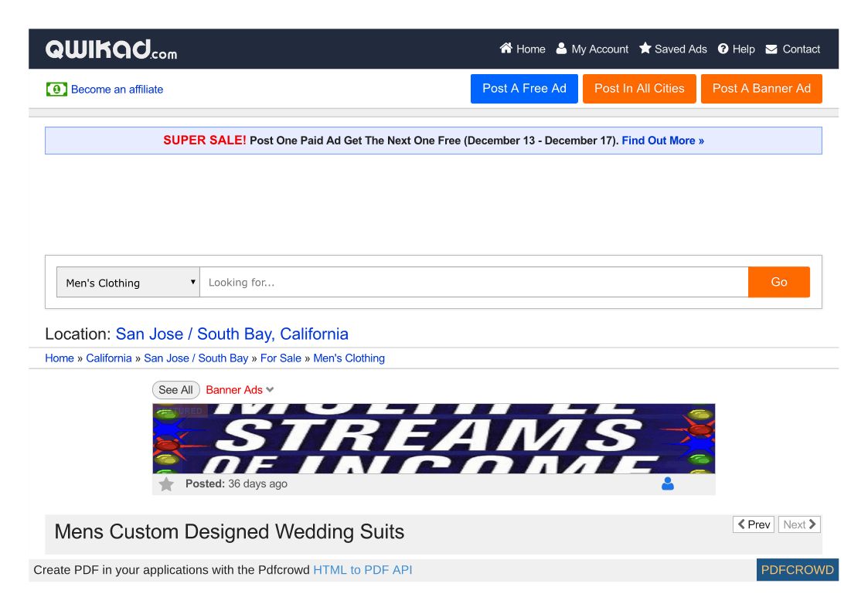The height and width of the screenshot is (614, 868).
Task: Click the blue user icon on the banner ad
Action: [x=668, y=484]
